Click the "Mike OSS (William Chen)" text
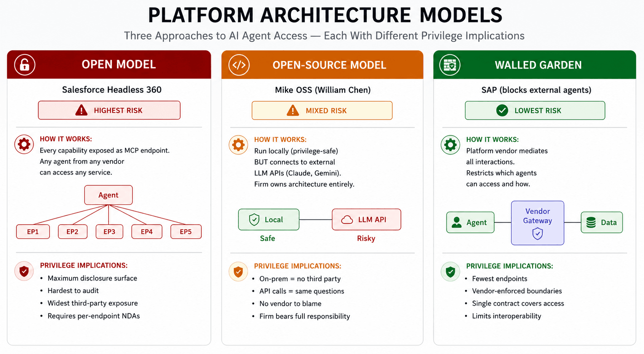This screenshot has width=644, height=354. 323,90
